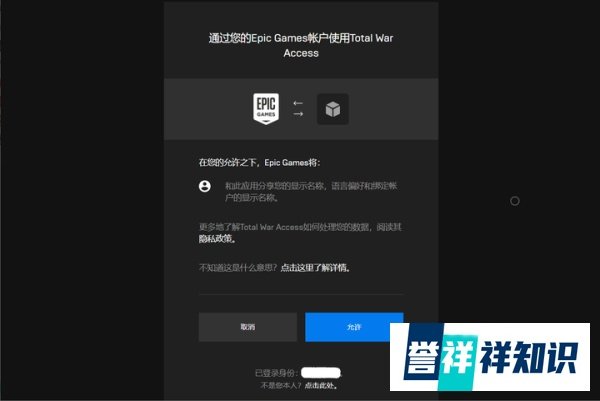Click the text 不是您本人?
Screen dimensions: 600x401
coord(281,385)
